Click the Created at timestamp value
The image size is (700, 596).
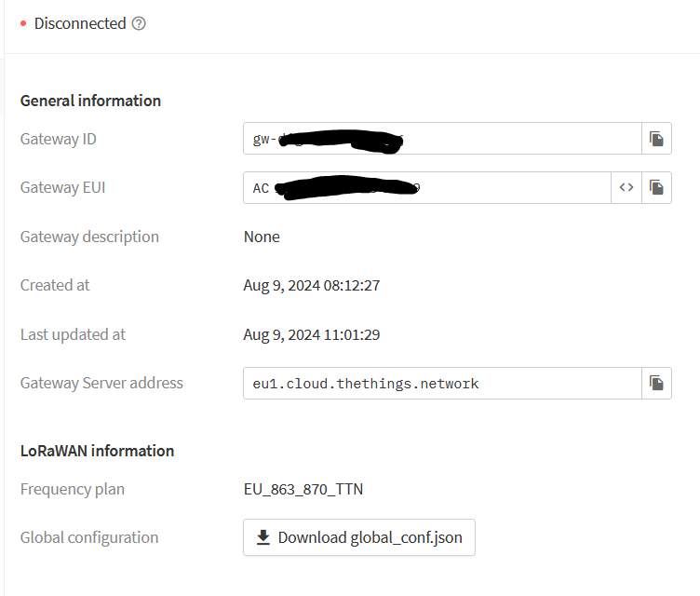tap(312, 285)
